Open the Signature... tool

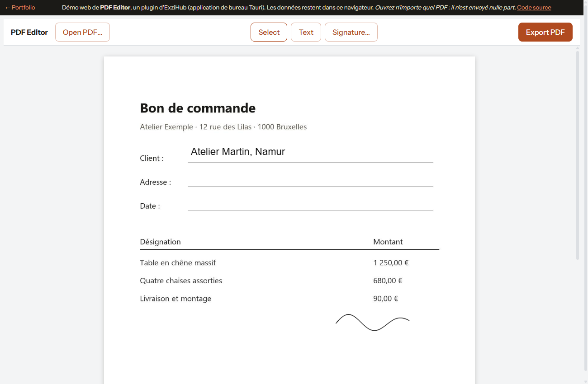(x=351, y=32)
